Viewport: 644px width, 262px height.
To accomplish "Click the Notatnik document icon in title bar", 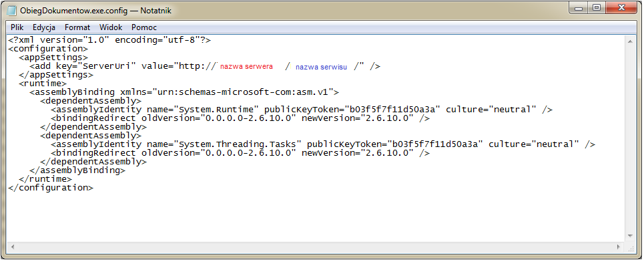I will point(12,10).
